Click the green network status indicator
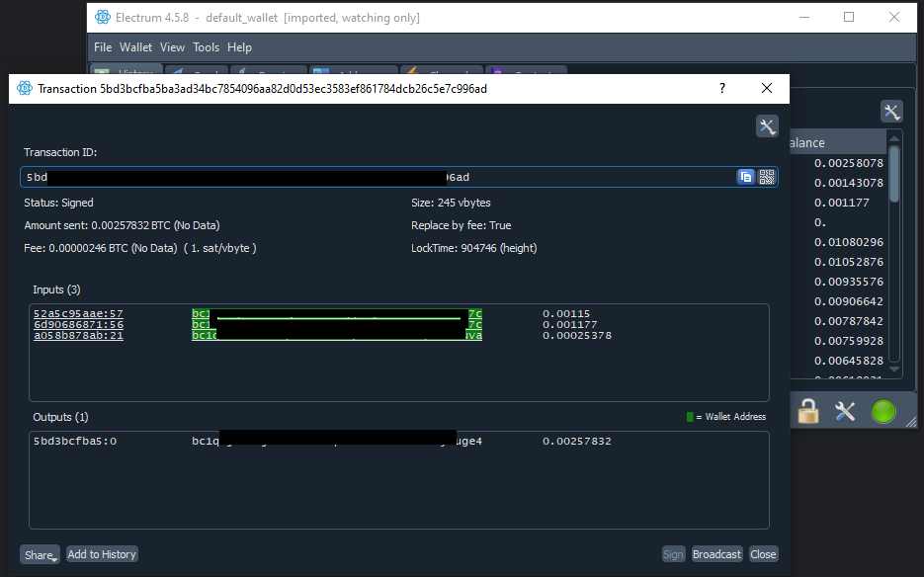The width and height of the screenshot is (924, 577). 883,411
